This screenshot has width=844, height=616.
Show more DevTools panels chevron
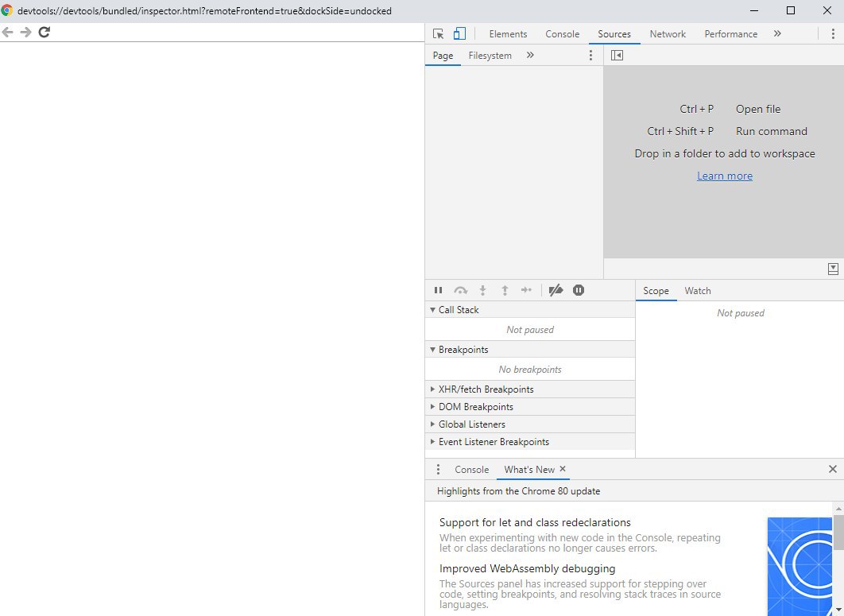coord(777,33)
